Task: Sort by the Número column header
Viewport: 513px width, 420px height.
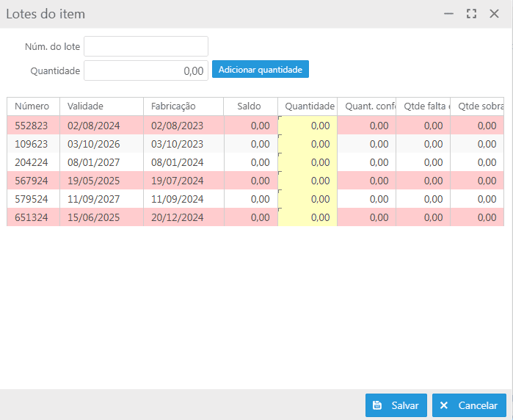Action: click(x=32, y=106)
